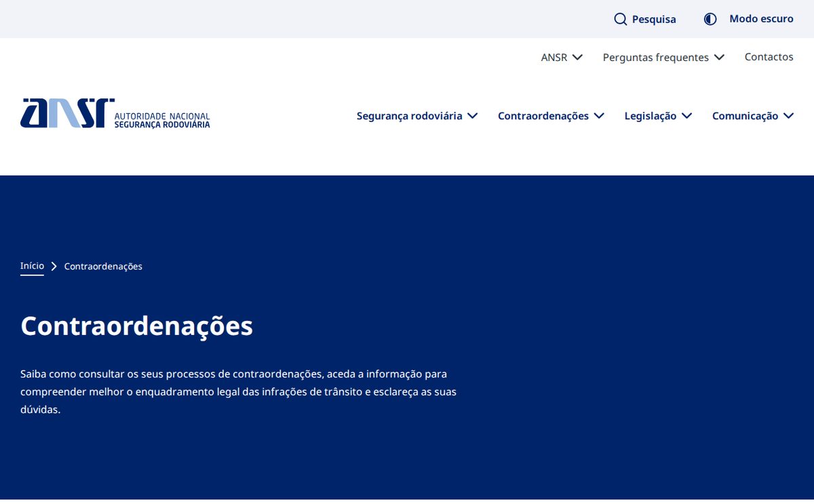814x504 pixels.
Task: Click the paragraph starting "Saiba como consultar"
Action: coord(239,392)
